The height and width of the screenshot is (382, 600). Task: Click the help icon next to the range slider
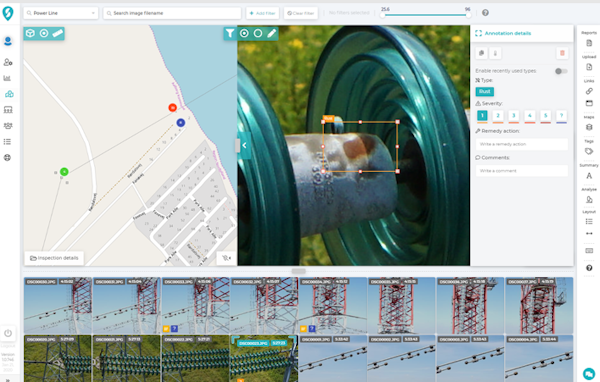pyautogui.click(x=485, y=13)
